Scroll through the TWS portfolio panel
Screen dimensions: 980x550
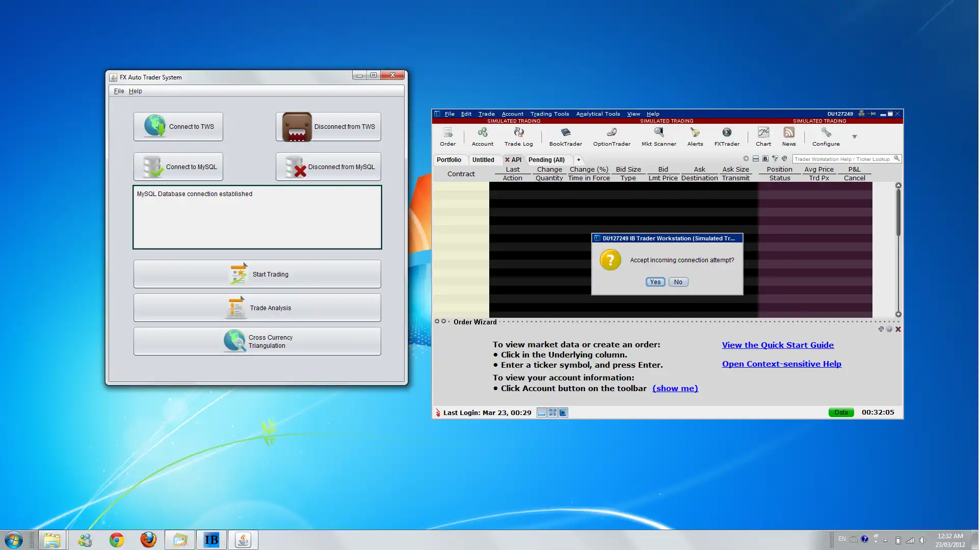point(898,250)
